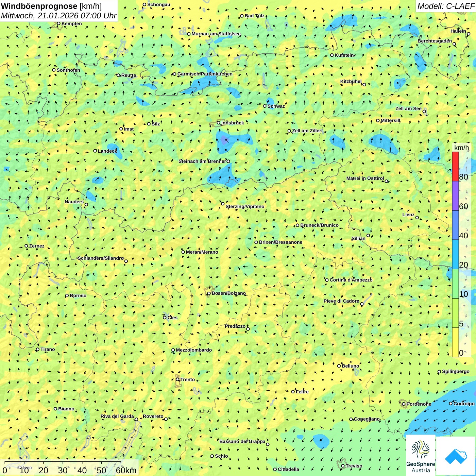Click the Cles town label

pyautogui.click(x=172, y=318)
